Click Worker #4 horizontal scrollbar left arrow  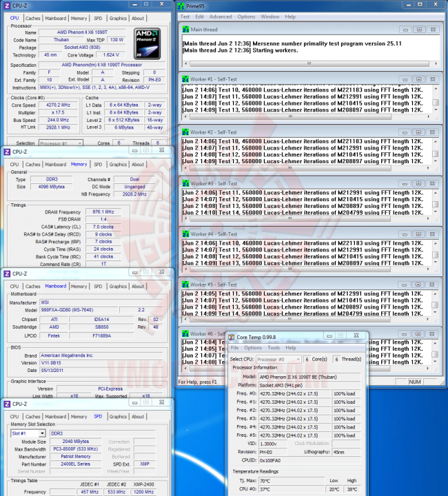(185, 269)
